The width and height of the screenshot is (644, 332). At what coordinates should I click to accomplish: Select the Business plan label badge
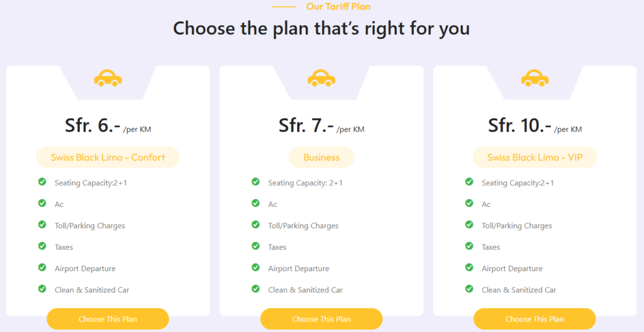[321, 157]
